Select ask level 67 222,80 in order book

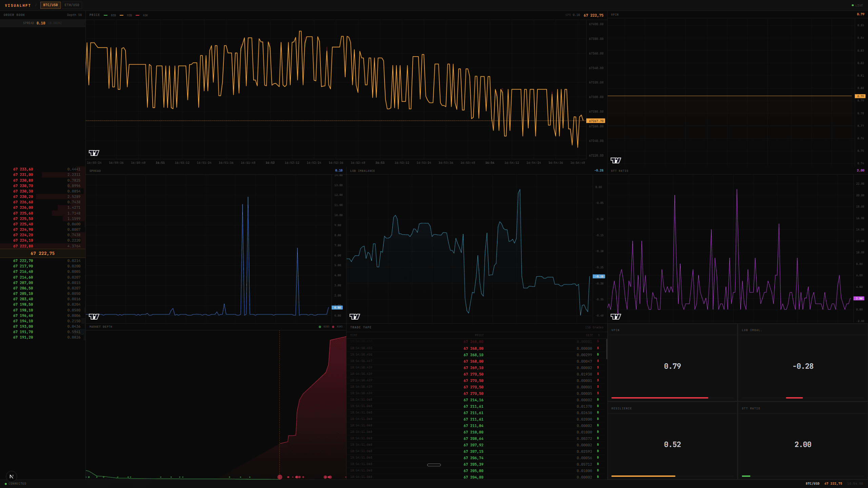(43, 246)
